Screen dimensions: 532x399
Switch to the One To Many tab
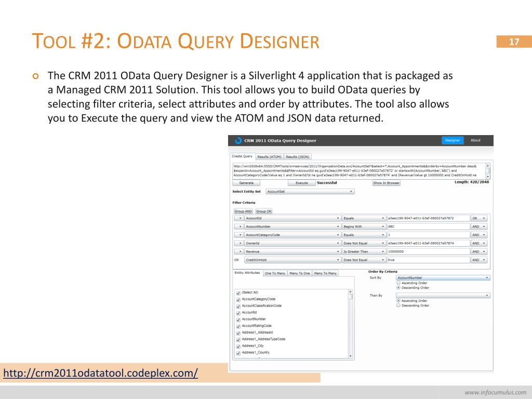[275, 273]
